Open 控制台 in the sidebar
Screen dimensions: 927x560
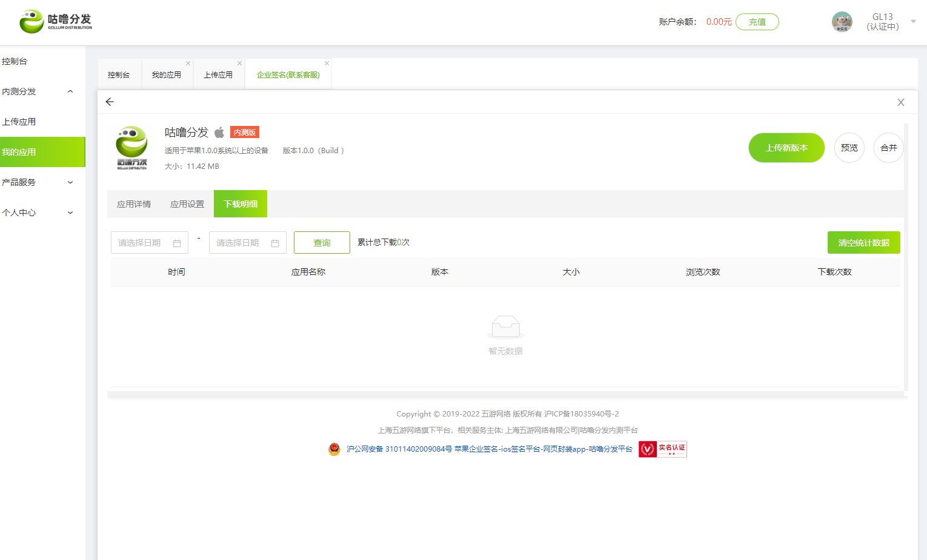point(42,61)
